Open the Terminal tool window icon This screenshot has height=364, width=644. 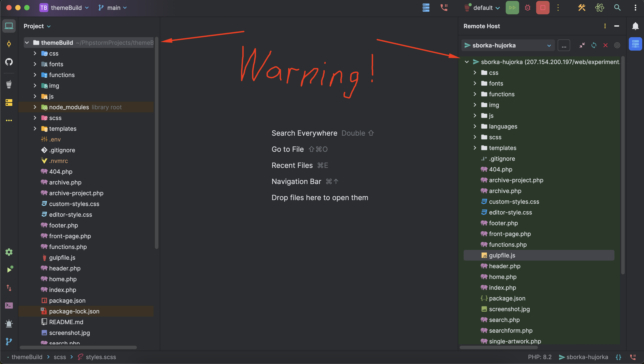(9, 305)
